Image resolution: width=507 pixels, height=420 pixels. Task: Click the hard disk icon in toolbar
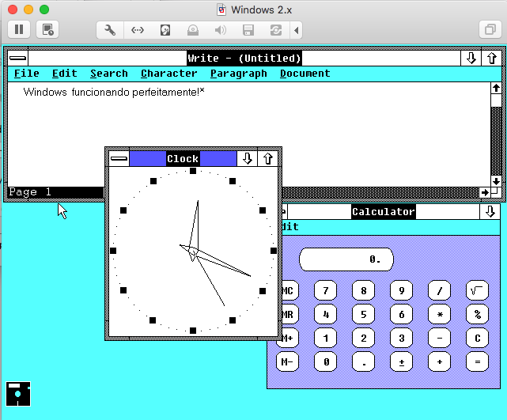click(165, 31)
